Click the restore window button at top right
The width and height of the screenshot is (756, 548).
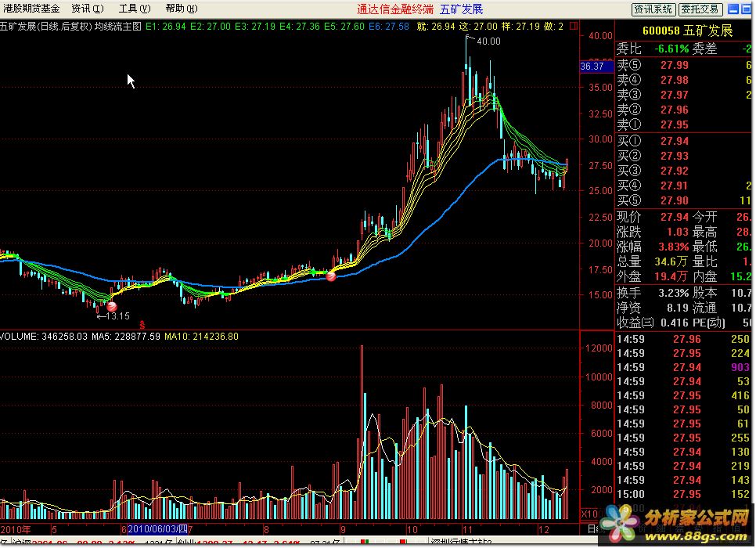(746, 9)
